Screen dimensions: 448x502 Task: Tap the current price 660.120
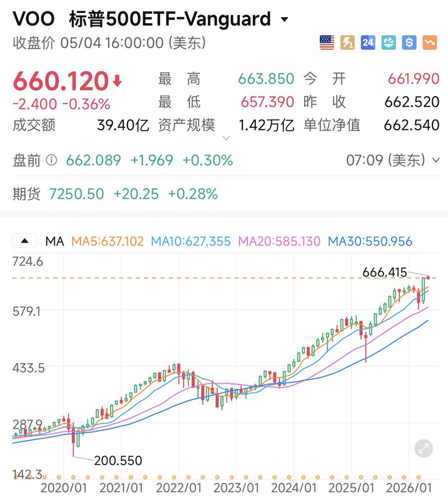tap(61, 81)
